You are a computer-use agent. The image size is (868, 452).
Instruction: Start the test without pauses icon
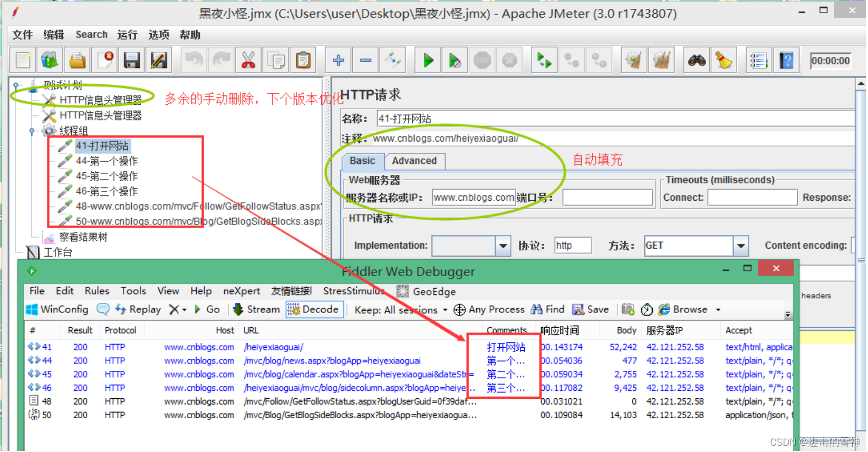pyautogui.click(x=455, y=61)
